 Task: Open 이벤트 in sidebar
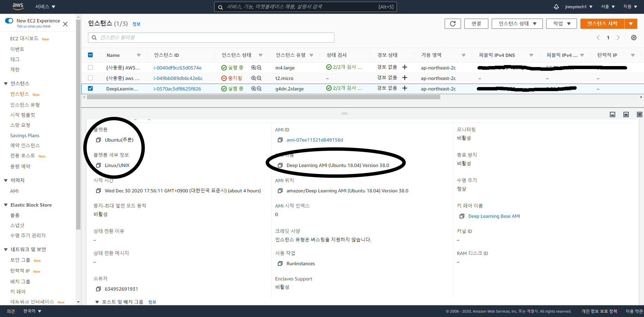17,49
